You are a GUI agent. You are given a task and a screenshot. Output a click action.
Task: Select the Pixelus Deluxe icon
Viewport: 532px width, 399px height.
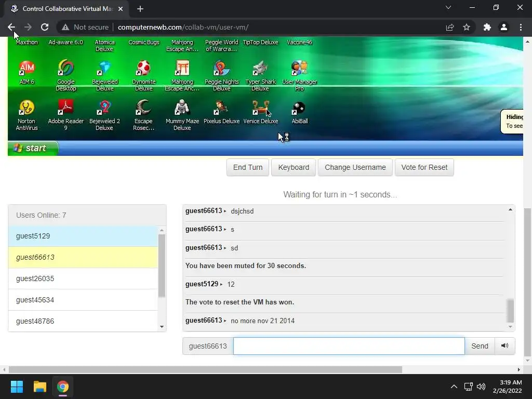[x=221, y=108]
